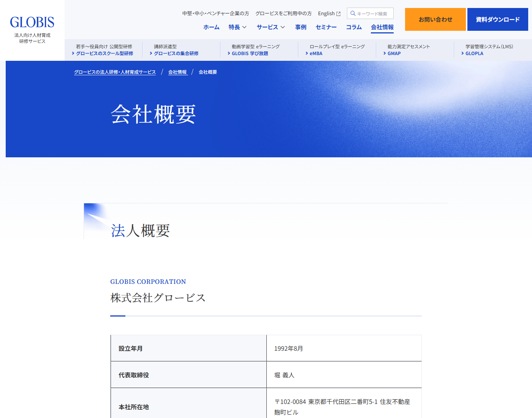Image resolution: width=532 pixels, height=418 pixels.
Task: Click chevron arrow before グロービスの集合研修
Action: pyautogui.click(x=151, y=54)
